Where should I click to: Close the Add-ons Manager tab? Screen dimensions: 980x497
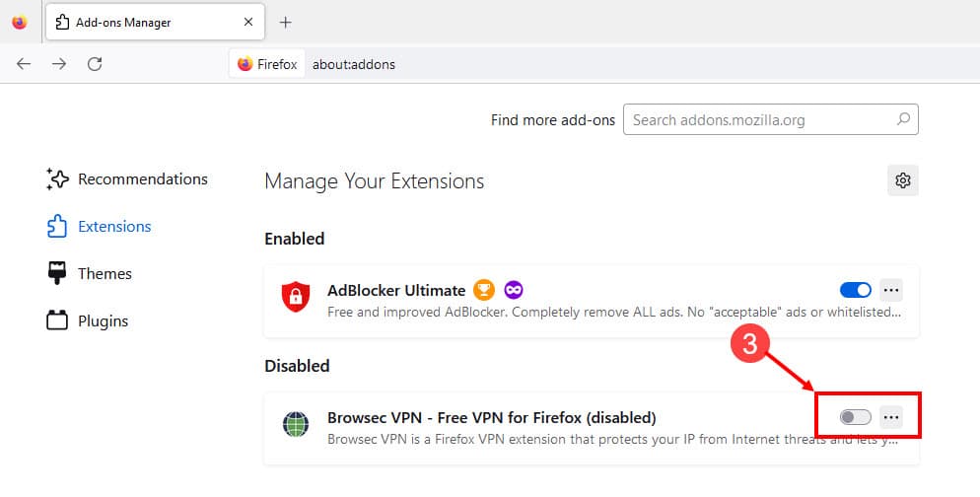point(248,22)
